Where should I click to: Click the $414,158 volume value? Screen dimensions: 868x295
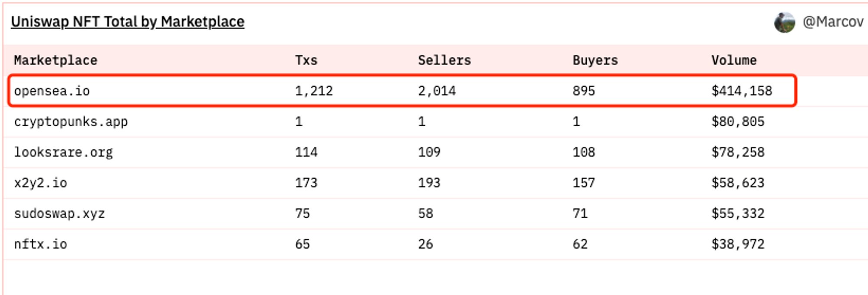point(742,91)
